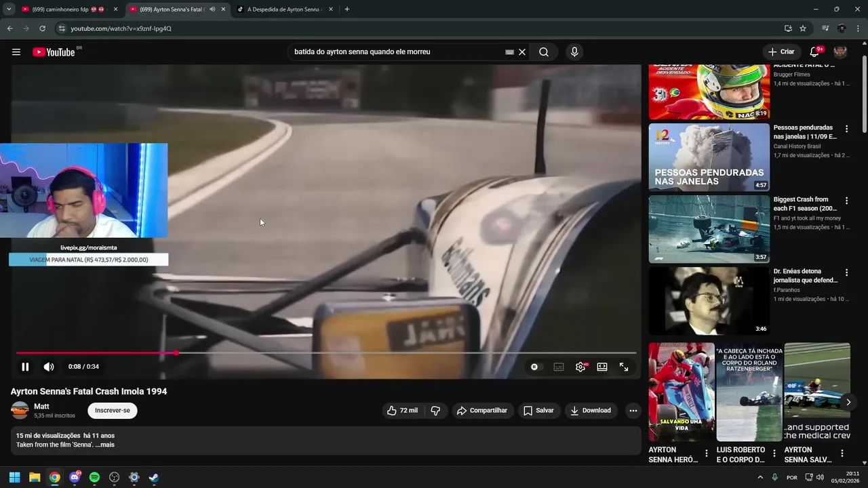Click the Download button
This screenshot has width=868, height=488.
591,410
